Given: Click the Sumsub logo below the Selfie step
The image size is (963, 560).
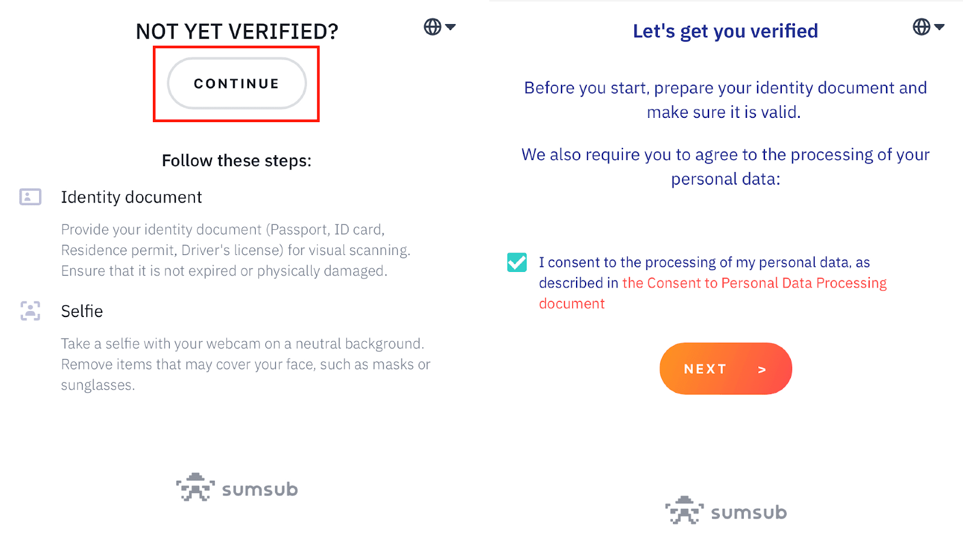Looking at the screenshot, I should click(x=237, y=488).
